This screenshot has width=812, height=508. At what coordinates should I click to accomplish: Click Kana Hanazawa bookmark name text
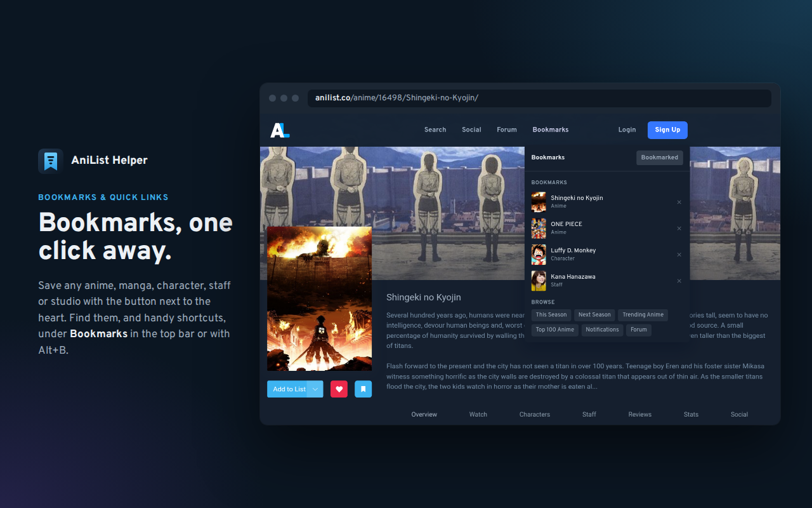[573, 277]
